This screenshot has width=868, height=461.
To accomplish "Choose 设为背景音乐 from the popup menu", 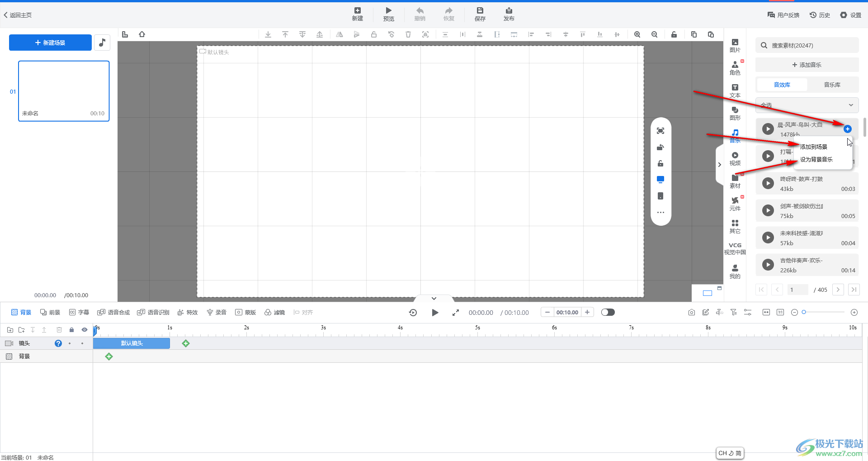I will click(816, 159).
